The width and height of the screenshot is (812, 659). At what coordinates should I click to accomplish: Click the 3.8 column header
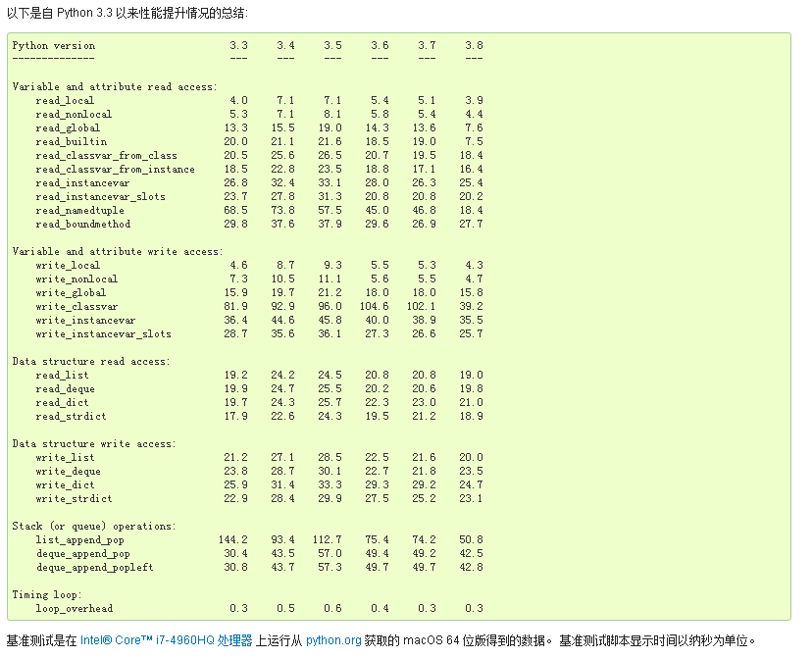(x=474, y=45)
